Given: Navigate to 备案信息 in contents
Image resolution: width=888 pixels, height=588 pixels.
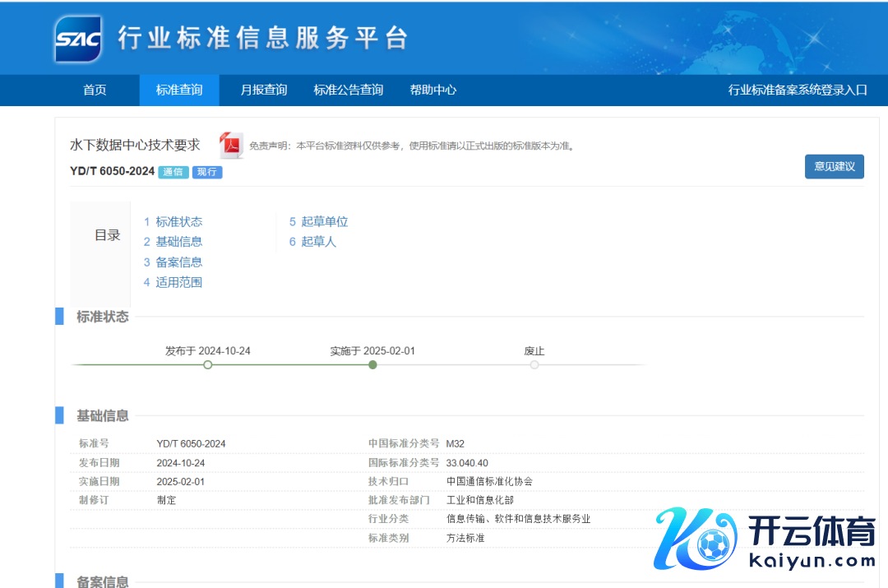Looking at the screenshot, I should [x=178, y=262].
